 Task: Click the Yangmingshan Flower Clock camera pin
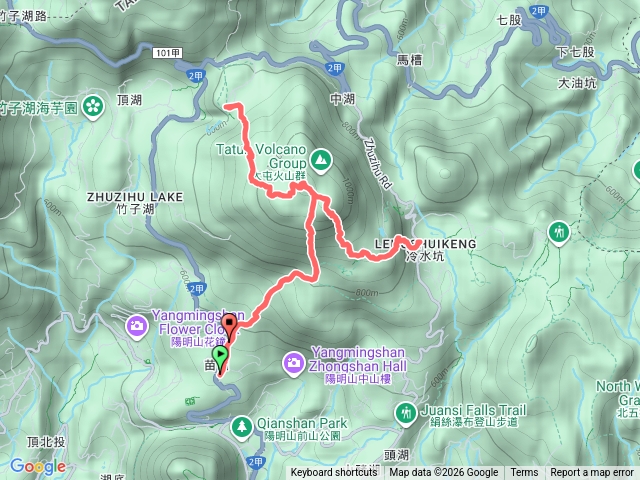point(137,327)
